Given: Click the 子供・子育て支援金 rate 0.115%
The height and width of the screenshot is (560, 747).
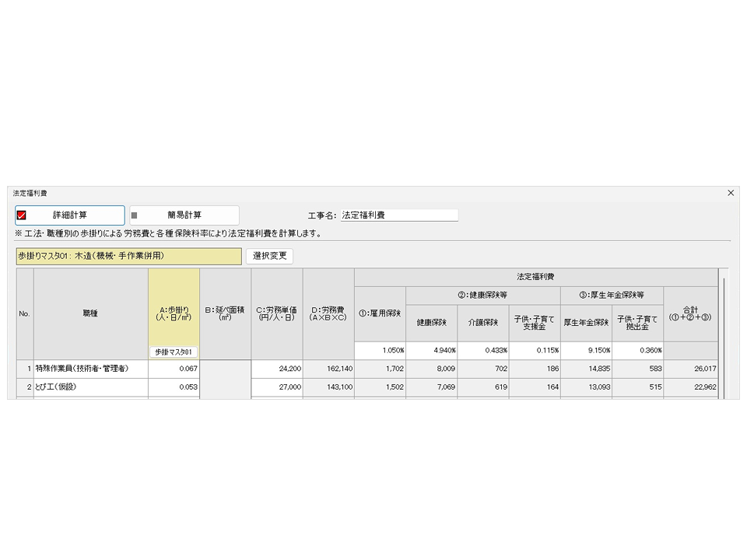Looking at the screenshot, I should 535,351.
